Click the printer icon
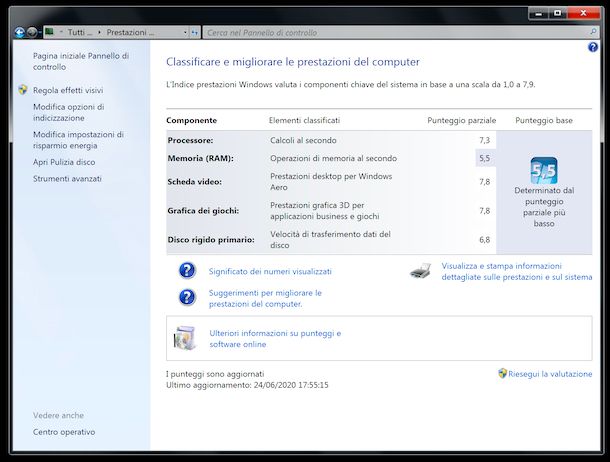The image size is (610, 462). click(x=422, y=271)
